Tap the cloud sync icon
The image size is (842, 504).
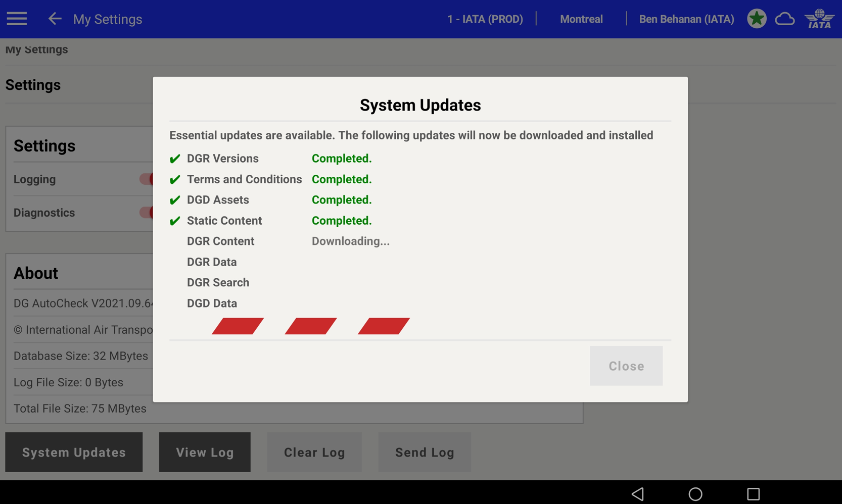click(x=785, y=19)
